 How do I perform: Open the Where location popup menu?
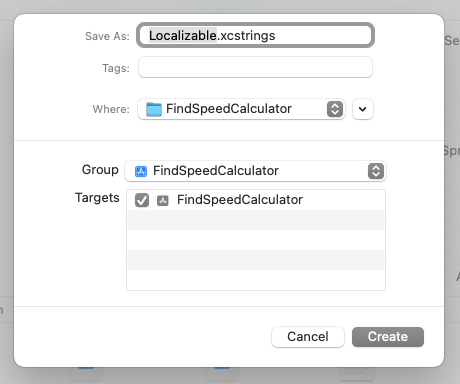(241, 109)
